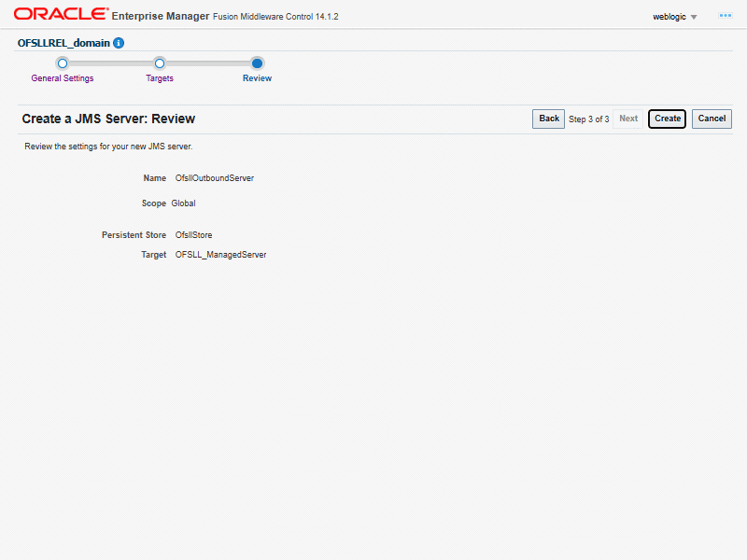Cancel the JMS server wizard
The width and height of the screenshot is (747, 560).
(x=712, y=119)
